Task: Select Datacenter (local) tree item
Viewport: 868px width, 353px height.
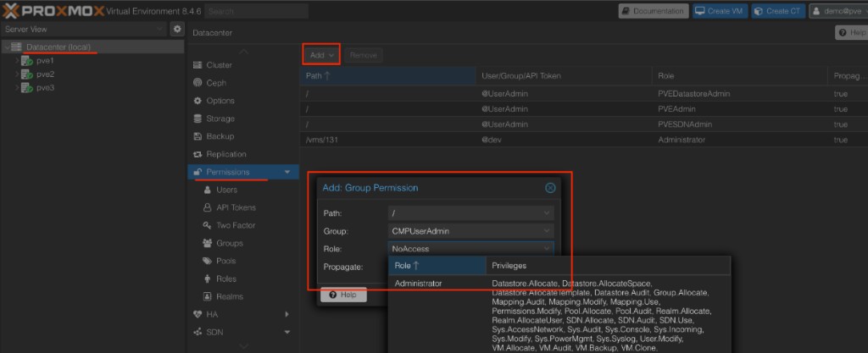Action: (x=92, y=47)
